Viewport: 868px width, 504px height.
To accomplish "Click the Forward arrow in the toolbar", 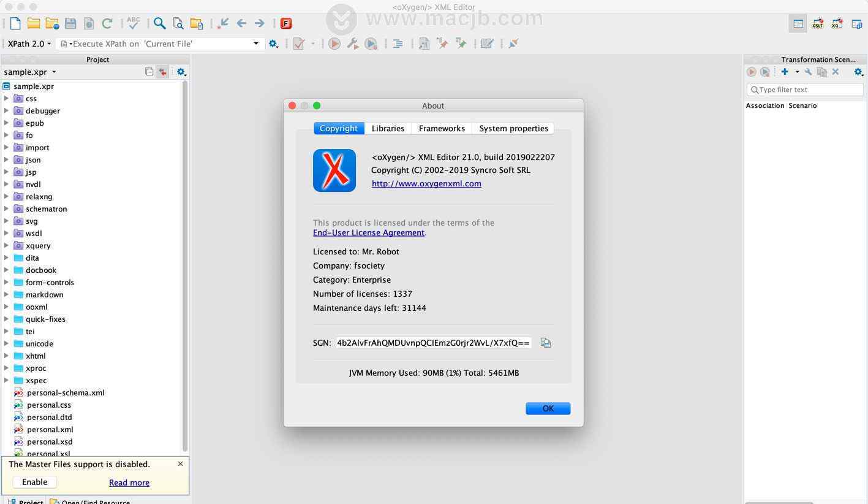I will tap(260, 23).
